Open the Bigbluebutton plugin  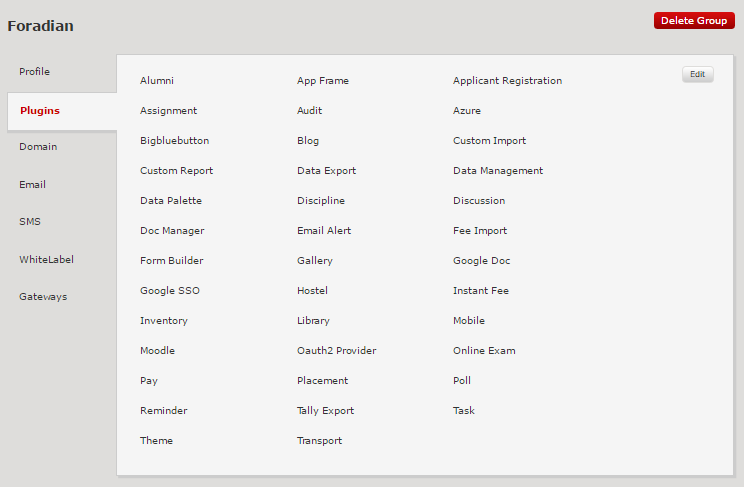tap(174, 141)
